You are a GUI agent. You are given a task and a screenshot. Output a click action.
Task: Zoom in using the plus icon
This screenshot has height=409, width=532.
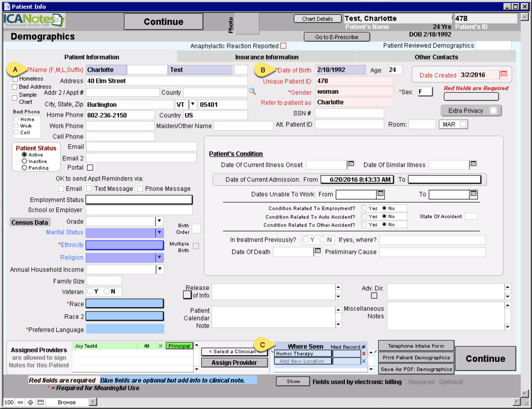coord(29,402)
